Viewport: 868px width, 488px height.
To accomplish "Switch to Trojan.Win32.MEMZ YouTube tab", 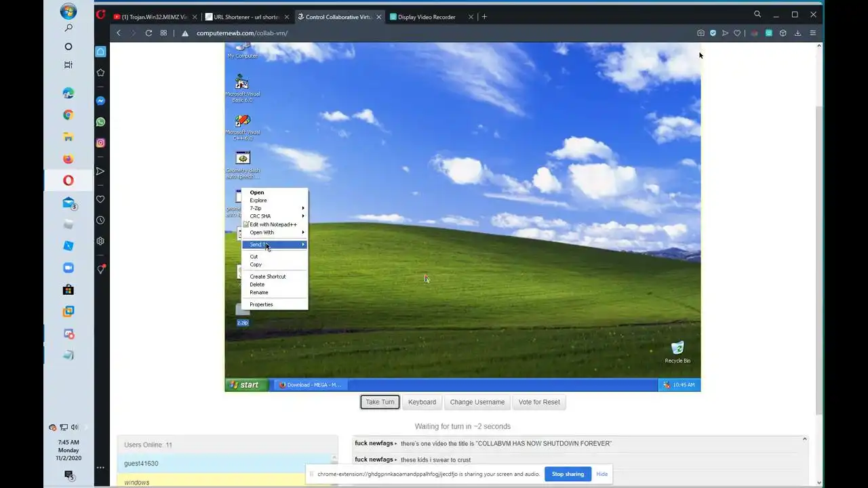I will [x=154, y=17].
